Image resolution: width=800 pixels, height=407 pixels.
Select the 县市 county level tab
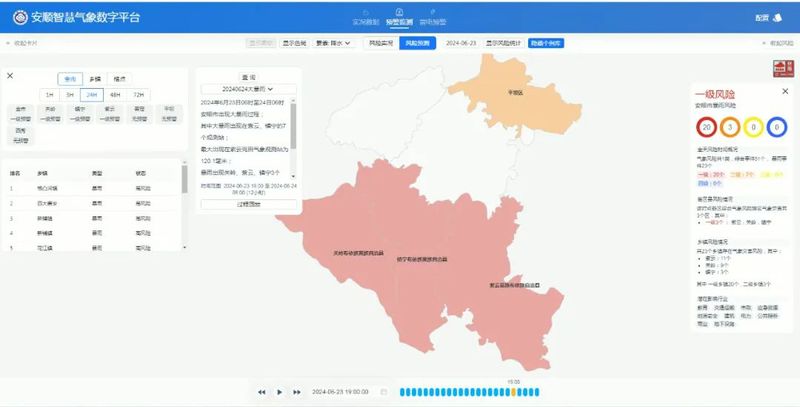70,79
